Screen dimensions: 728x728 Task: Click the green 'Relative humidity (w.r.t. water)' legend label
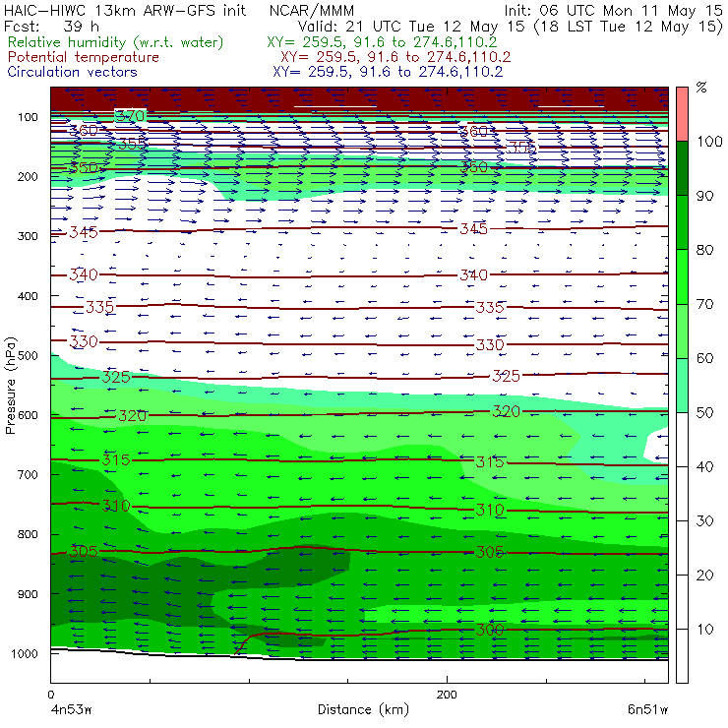[116, 42]
